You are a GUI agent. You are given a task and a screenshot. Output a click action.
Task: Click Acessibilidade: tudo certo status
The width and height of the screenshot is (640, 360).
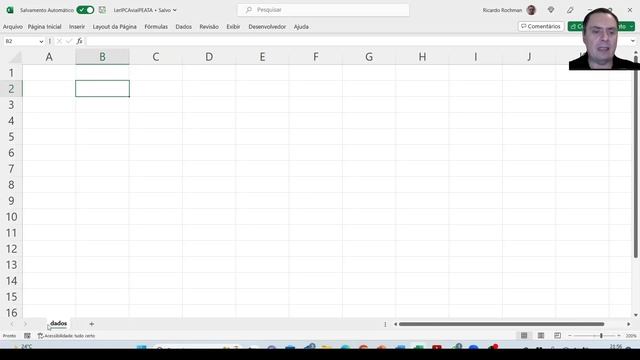click(x=66, y=336)
